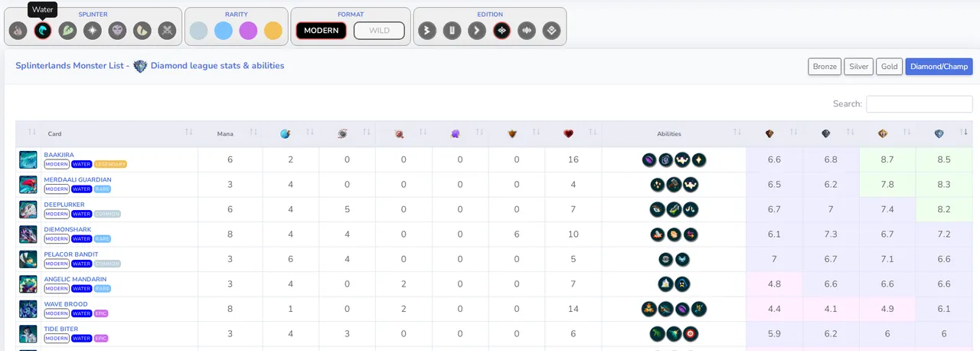Click the Wave Brood card thumbnail
This screenshot has height=351, width=980.
coord(28,309)
